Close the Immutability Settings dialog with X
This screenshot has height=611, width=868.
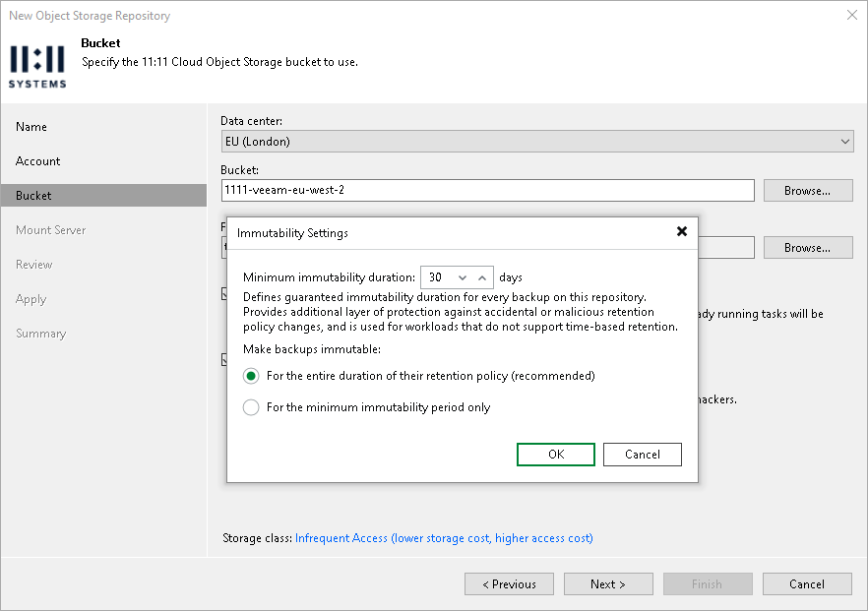pyautogui.click(x=682, y=231)
